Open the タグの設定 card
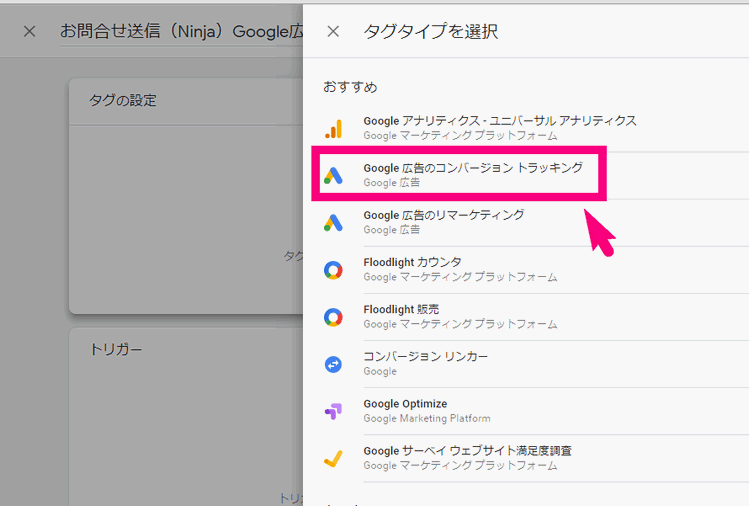 (x=186, y=196)
